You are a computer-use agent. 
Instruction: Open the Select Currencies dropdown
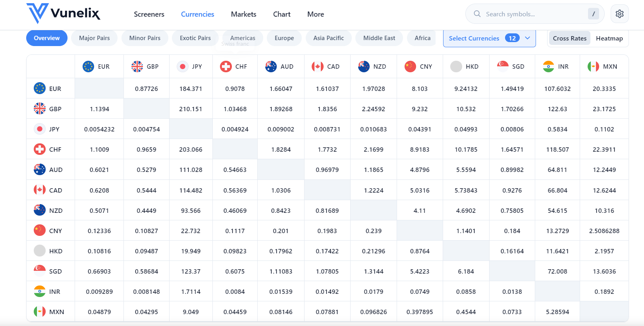[489, 38]
